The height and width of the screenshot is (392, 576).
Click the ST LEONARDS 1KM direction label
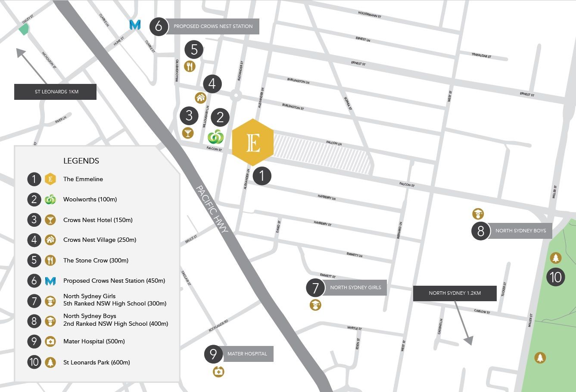pos(56,92)
